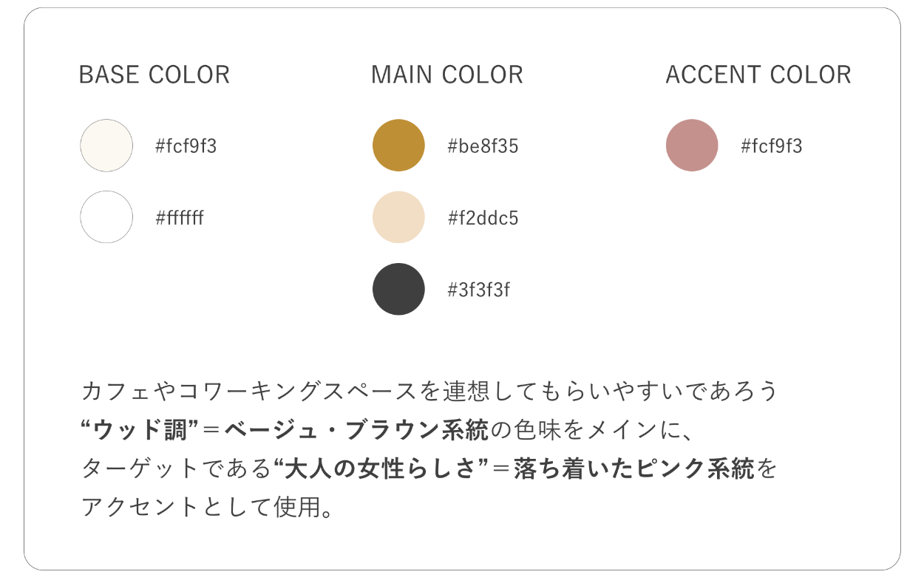Screen dimensions: 924x583
Task: Click the cream swatch under BASE COLOR
Action: 106,146
